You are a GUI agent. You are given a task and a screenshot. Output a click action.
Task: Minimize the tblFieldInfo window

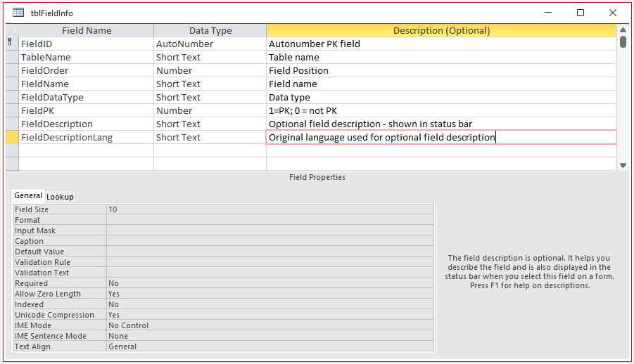click(548, 13)
